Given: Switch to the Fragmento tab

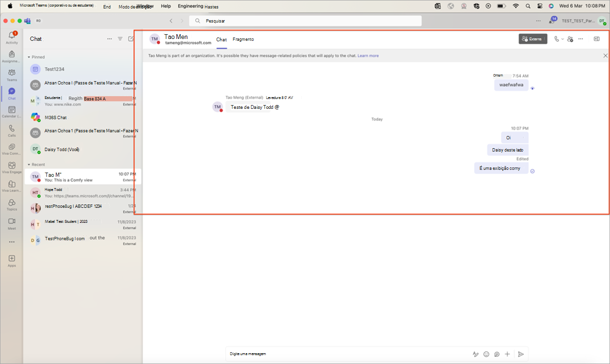Looking at the screenshot, I should (x=243, y=39).
